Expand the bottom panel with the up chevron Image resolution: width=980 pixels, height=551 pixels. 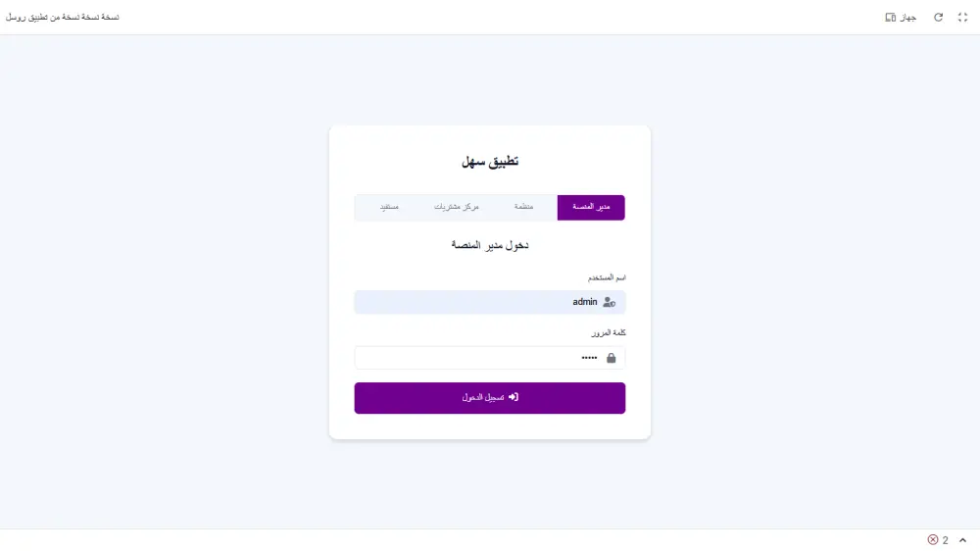(962, 540)
